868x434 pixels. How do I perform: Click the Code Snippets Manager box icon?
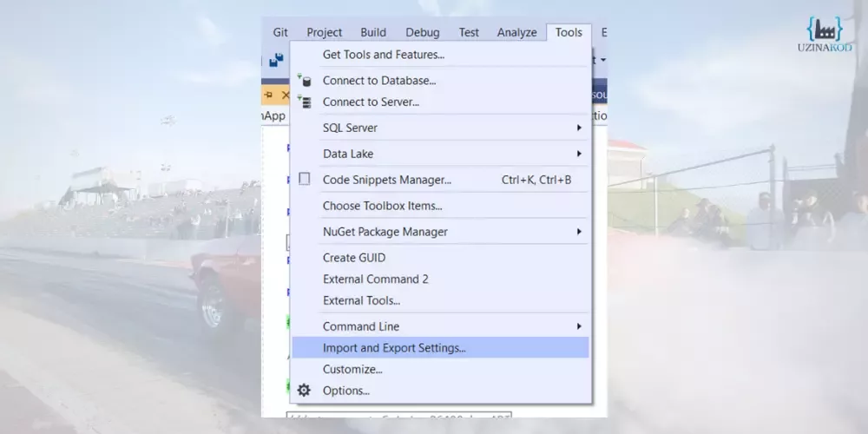tap(304, 180)
